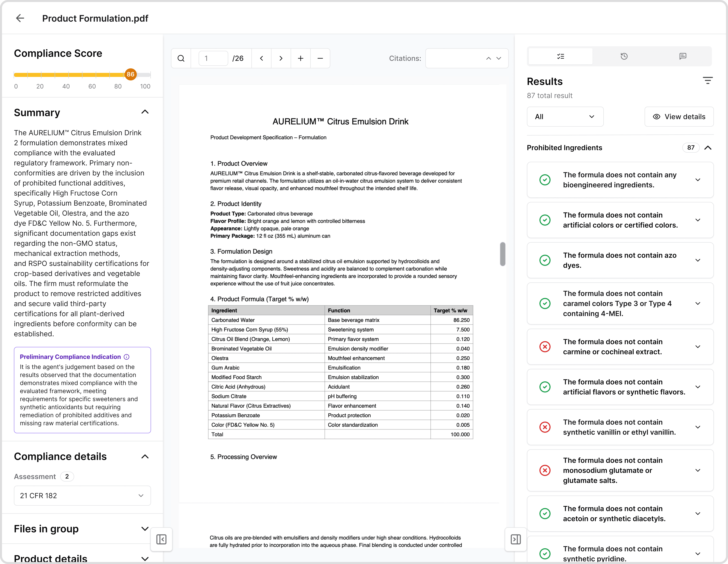Zoom in on the document page

tap(300, 58)
